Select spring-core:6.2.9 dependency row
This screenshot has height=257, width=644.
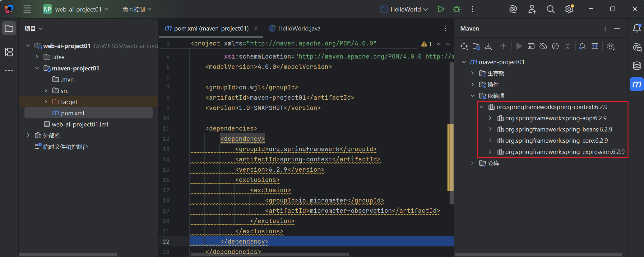pyautogui.click(x=553, y=141)
